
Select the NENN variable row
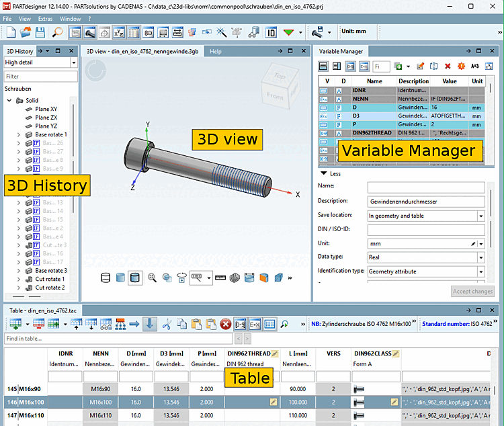click(x=402, y=99)
